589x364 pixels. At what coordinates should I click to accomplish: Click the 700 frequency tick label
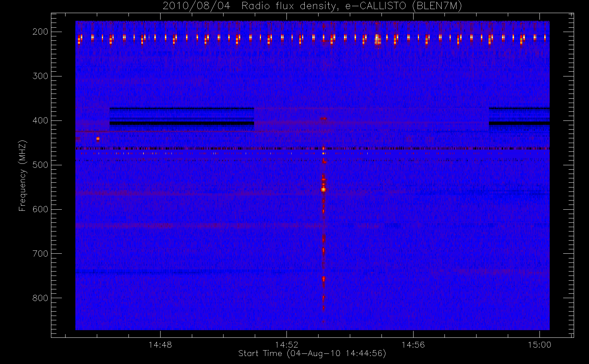(x=40, y=254)
